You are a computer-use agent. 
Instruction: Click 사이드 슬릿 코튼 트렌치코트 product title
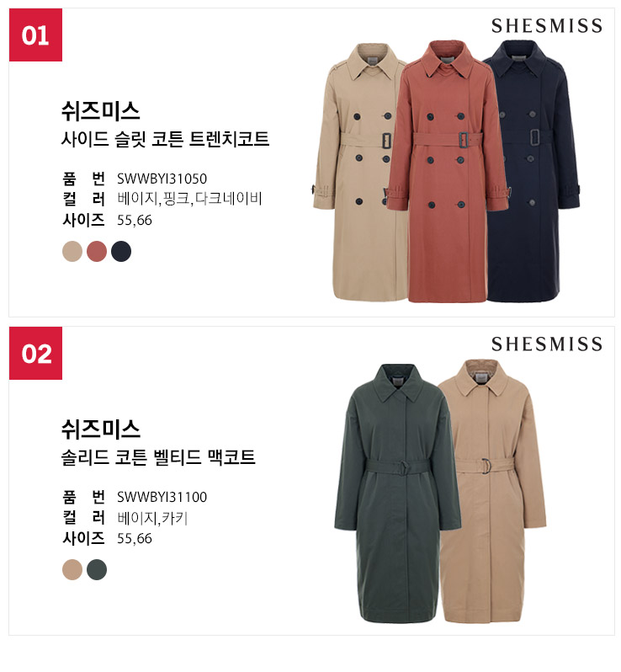[x=165, y=139]
